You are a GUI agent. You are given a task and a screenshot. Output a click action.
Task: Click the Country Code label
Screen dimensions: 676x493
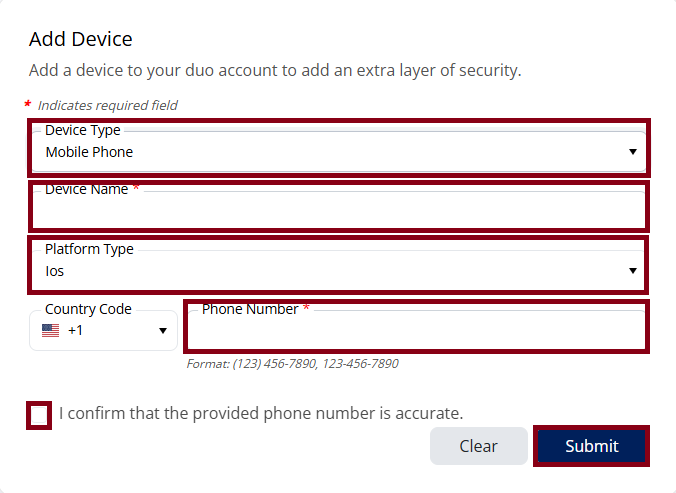point(88,309)
